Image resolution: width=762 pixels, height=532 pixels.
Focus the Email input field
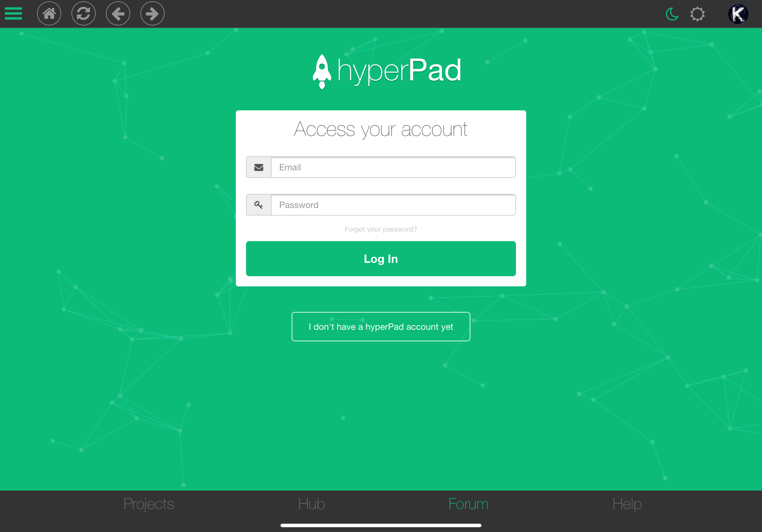coord(393,167)
